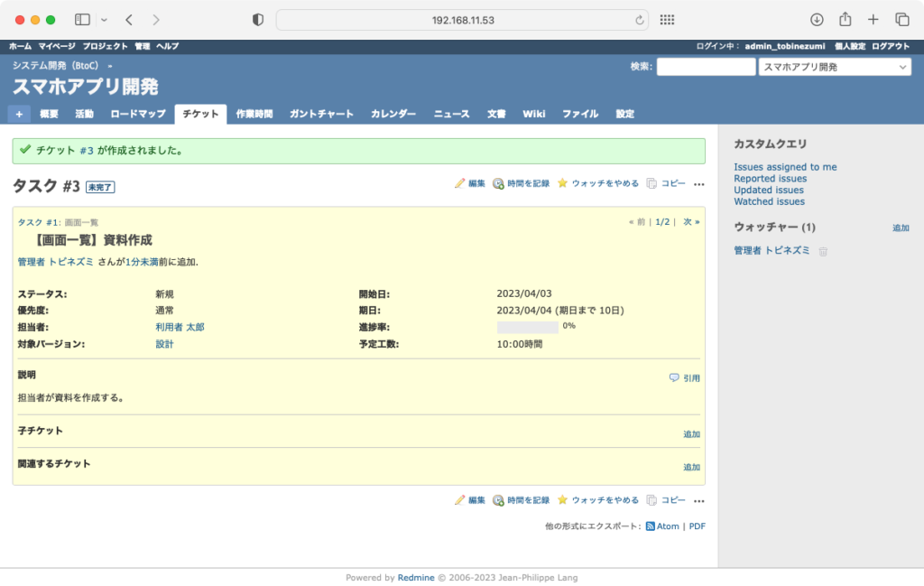Click the top 時間を記録 clock icon
Image resolution: width=924 pixels, height=586 pixels.
click(498, 183)
